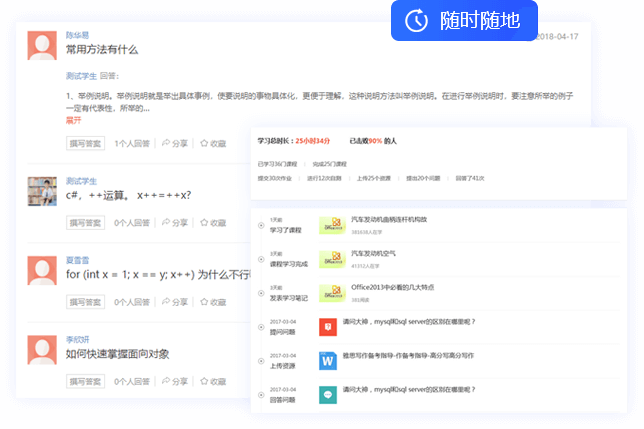Open the question title 常用方法有什么
This screenshot has height=429, width=644.
coord(102,50)
